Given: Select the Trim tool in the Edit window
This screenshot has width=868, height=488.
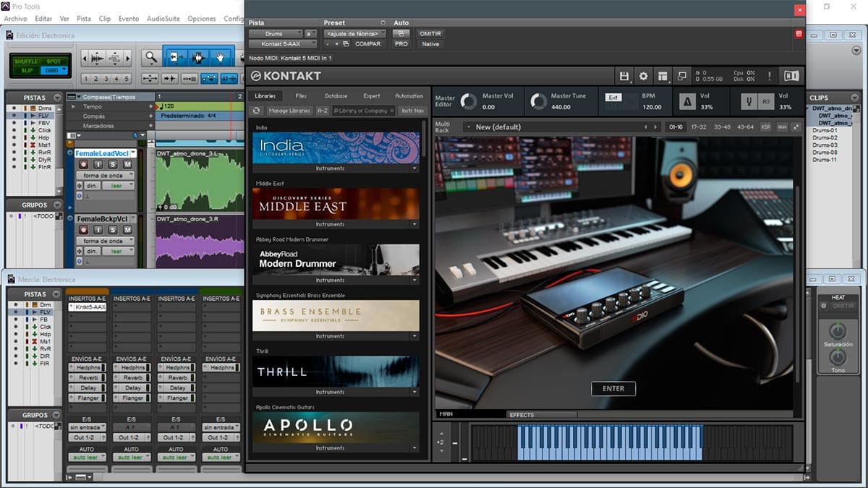Looking at the screenshot, I should [x=175, y=57].
